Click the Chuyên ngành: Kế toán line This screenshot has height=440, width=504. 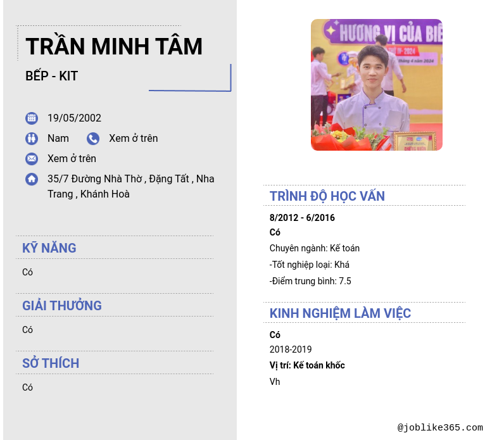click(x=314, y=248)
